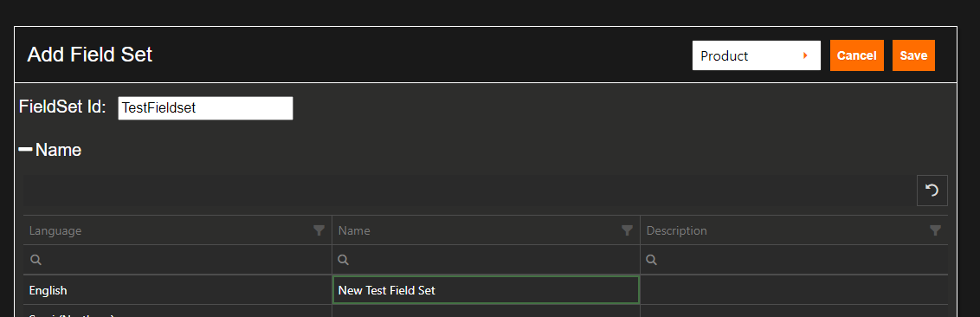Viewport: 980px width, 317px height.
Task: Cancel adding the field set
Action: tap(857, 55)
